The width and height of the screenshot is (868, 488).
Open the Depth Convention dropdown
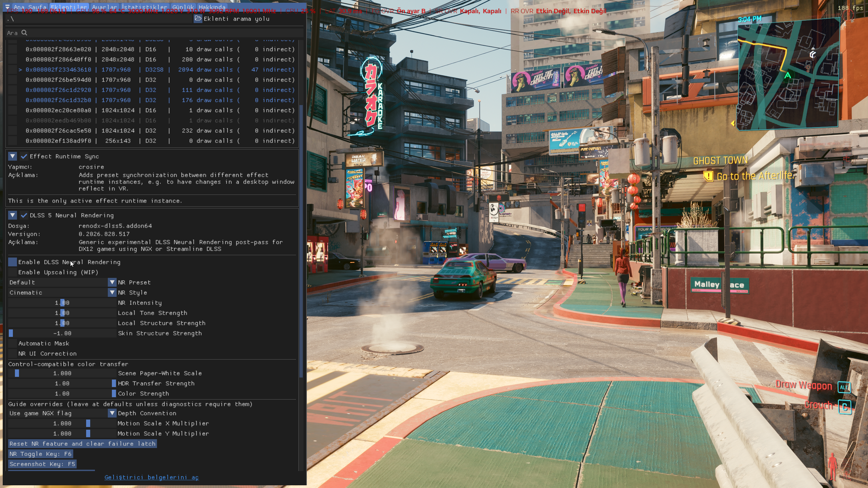[62, 413]
